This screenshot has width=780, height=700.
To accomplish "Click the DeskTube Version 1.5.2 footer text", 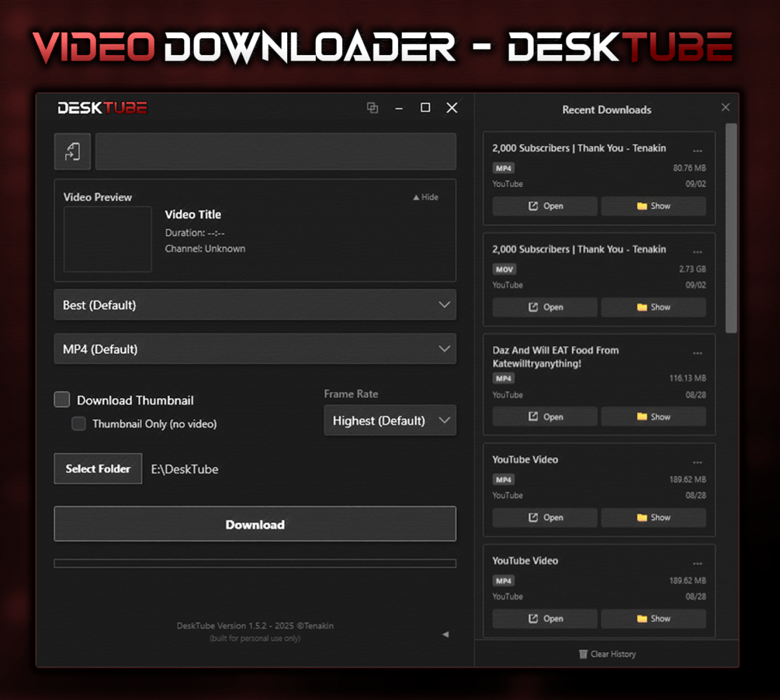I will click(255, 625).
